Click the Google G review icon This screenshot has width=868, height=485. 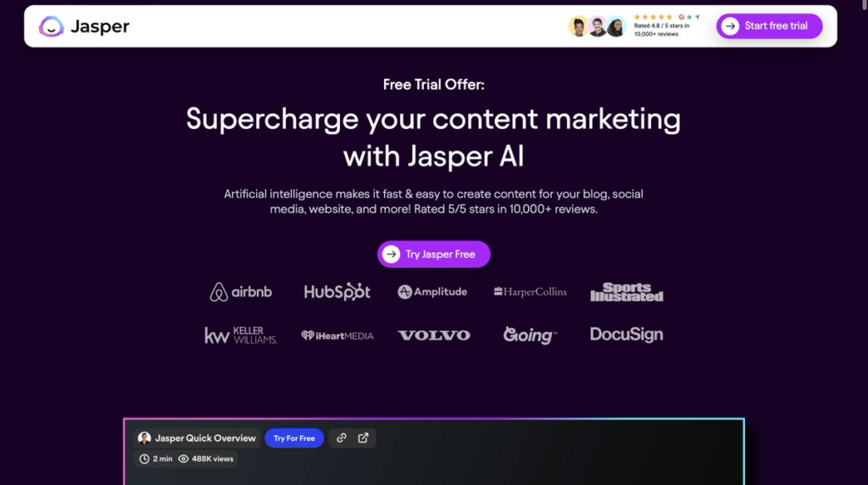(x=682, y=17)
